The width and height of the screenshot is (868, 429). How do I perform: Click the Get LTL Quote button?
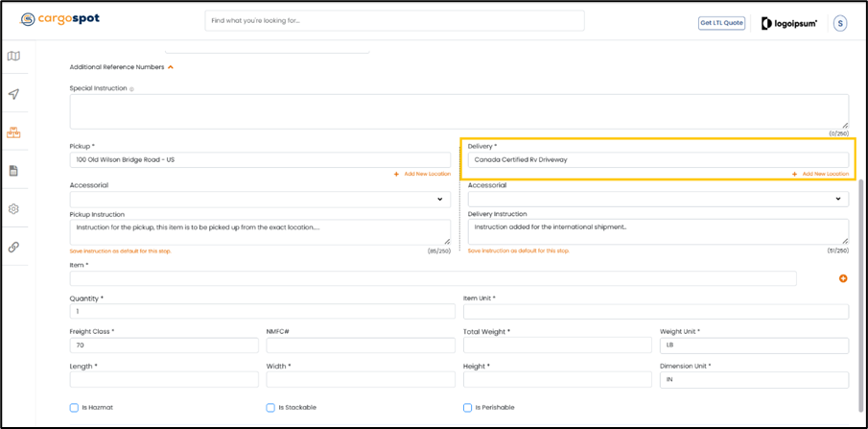(x=721, y=23)
